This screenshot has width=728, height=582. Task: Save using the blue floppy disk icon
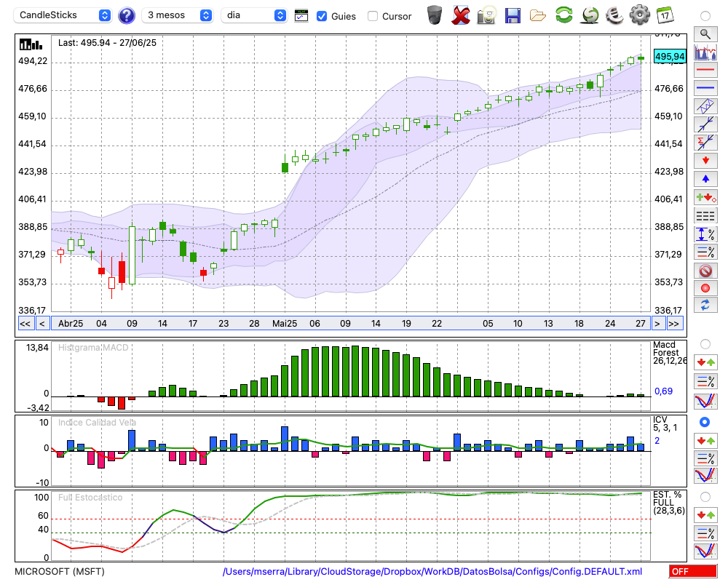coord(513,15)
